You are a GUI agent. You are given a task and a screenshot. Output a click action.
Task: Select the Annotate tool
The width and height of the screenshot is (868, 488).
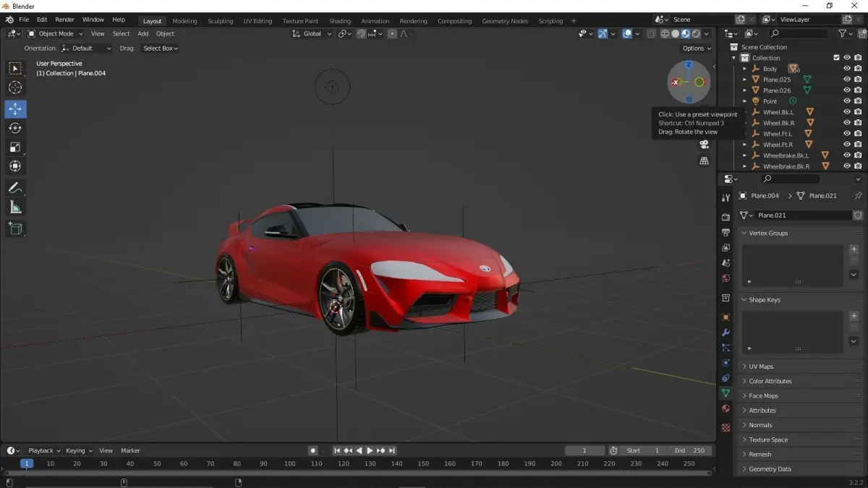coord(15,188)
